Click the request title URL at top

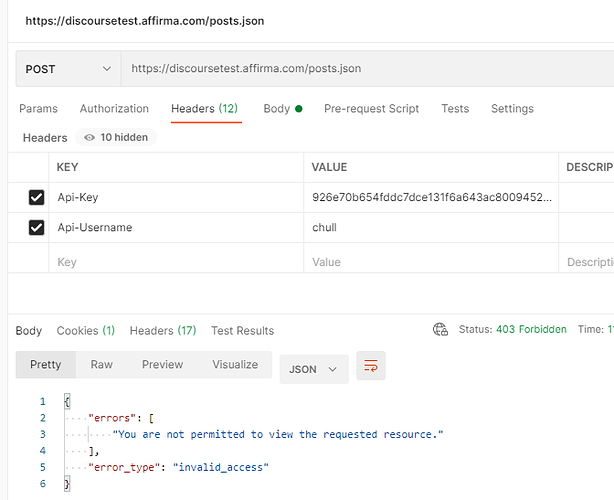145,21
